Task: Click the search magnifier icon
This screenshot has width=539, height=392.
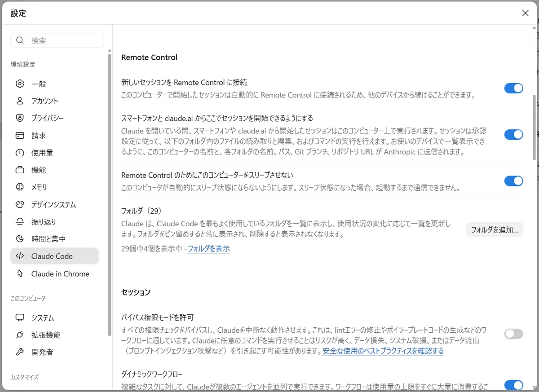Action: 20,40
